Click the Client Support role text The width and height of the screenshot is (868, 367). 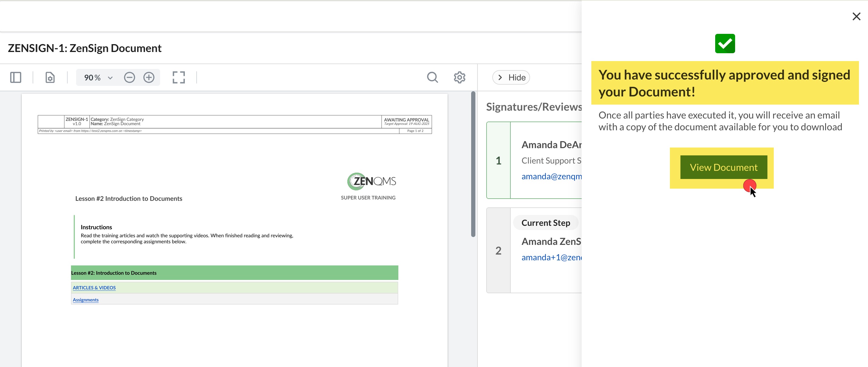tap(551, 161)
